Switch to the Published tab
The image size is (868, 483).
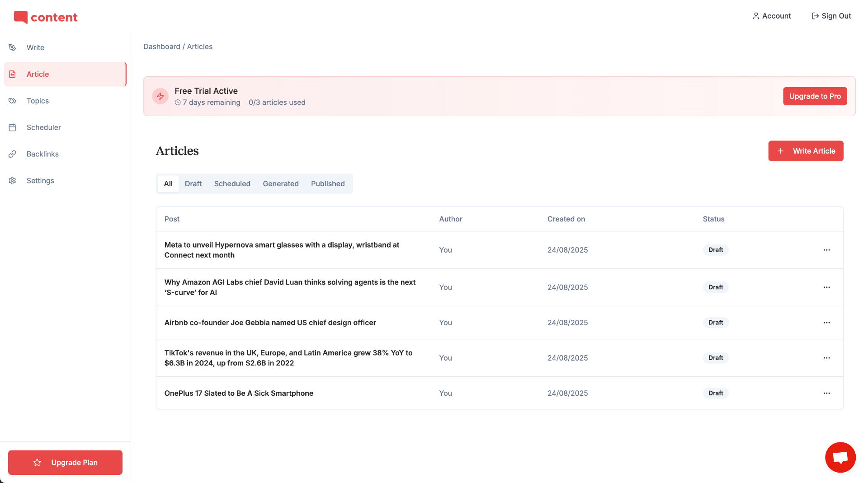(328, 183)
